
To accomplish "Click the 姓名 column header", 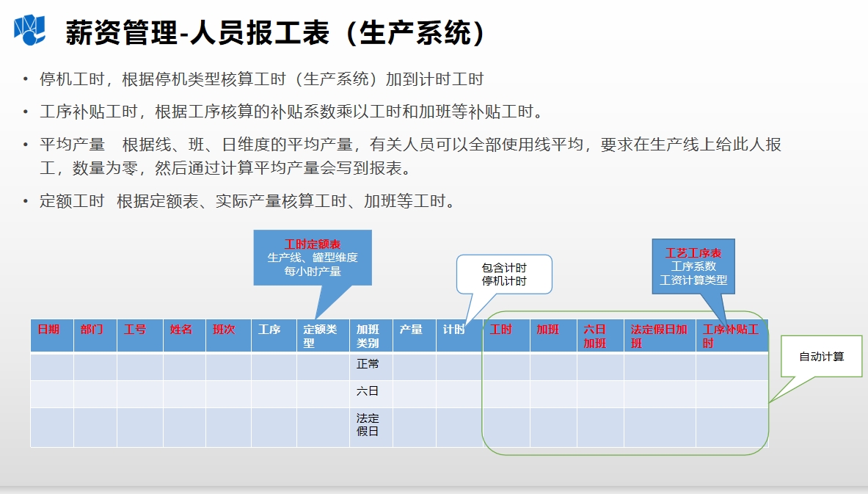I will click(x=184, y=335).
